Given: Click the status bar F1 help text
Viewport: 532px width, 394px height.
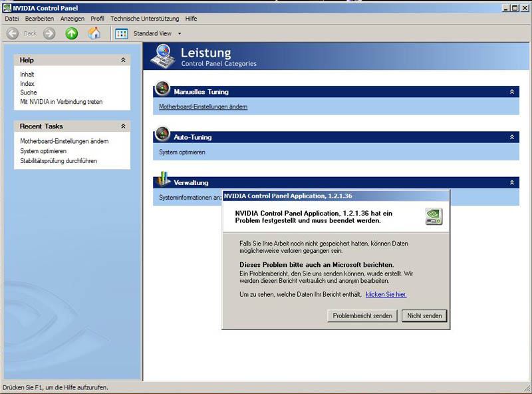Looking at the screenshot, I should (x=55, y=387).
